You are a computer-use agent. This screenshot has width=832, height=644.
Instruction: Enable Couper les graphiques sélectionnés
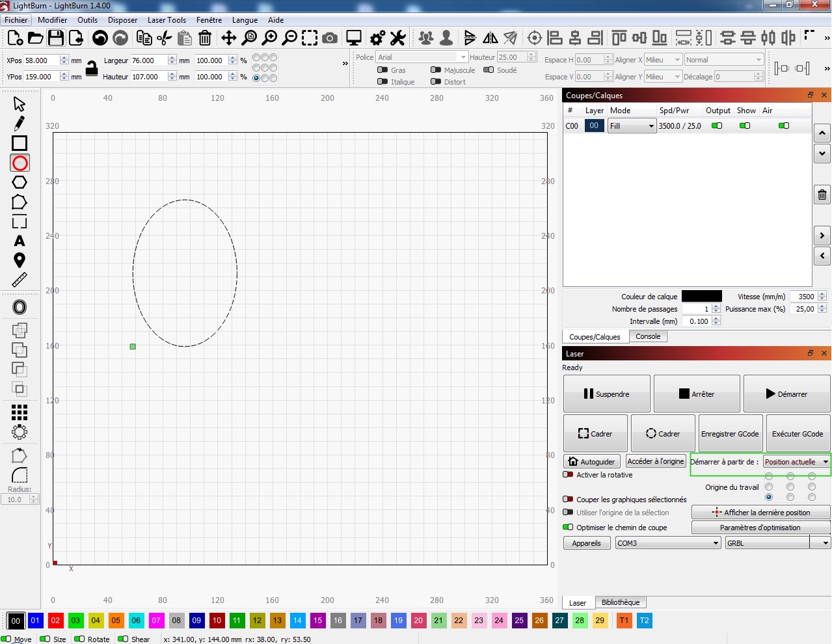(568, 499)
